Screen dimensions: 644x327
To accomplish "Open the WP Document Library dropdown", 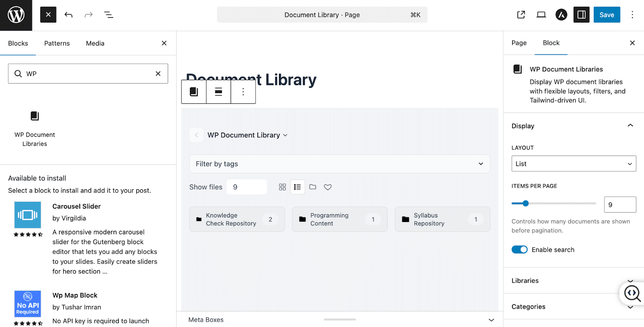I will point(248,135).
